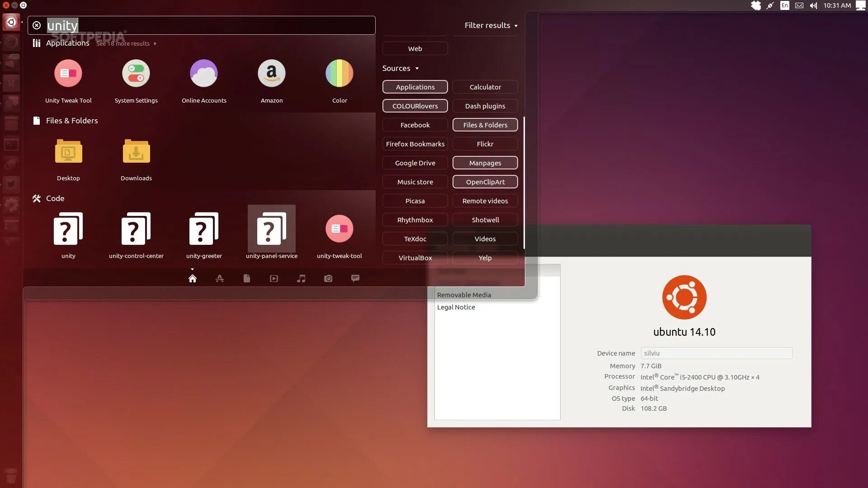Open the Color application icon

pyautogui.click(x=340, y=74)
